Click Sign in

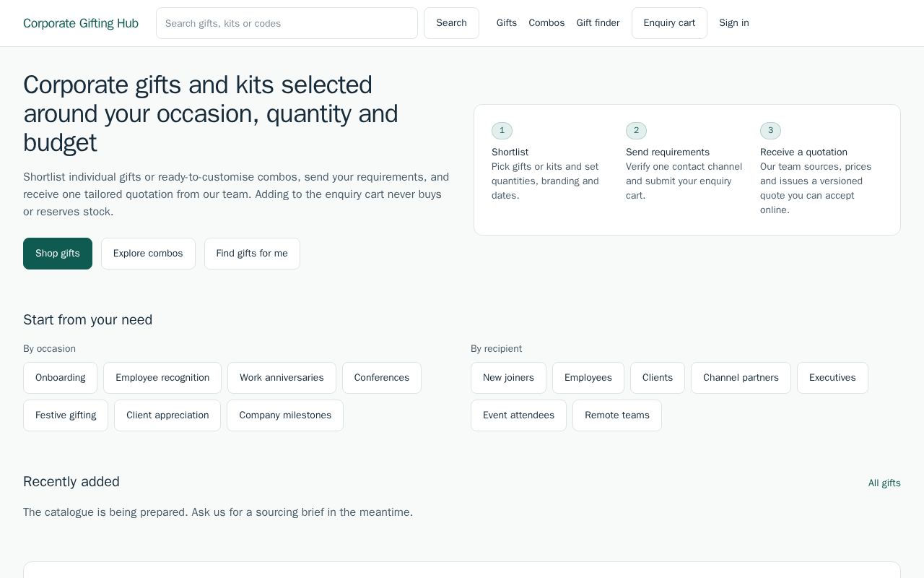pyautogui.click(x=734, y=23)
